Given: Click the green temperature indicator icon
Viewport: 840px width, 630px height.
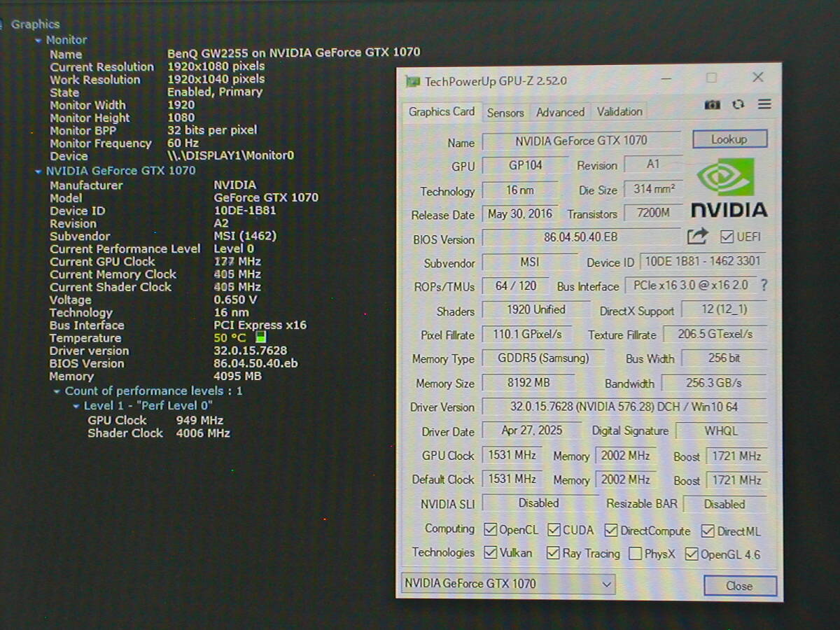Looking at the screenshot, I should (x=260, y=338).
